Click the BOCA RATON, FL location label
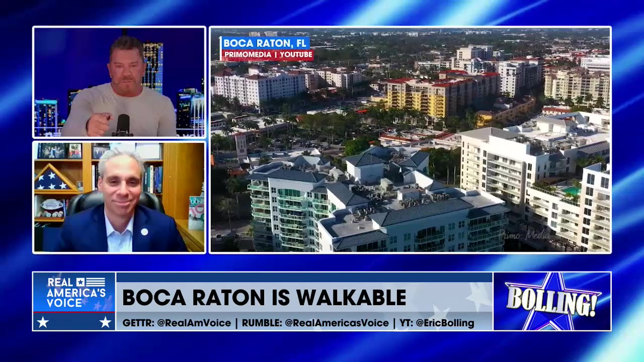 266,43
